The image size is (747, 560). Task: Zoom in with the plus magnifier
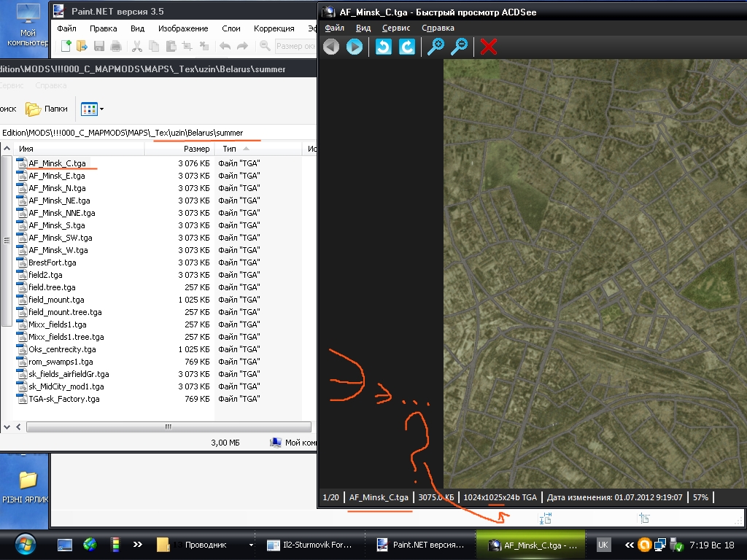(x=436, y=47)
